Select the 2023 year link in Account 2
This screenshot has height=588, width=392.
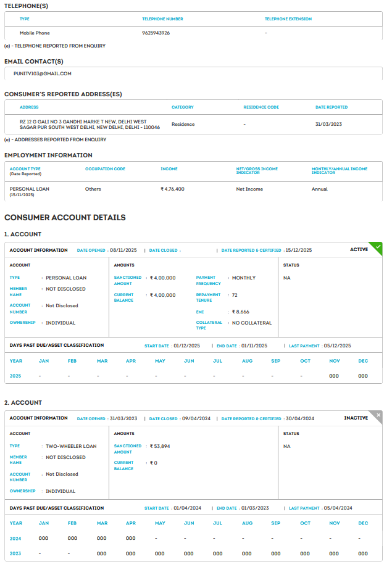pos(15,553)
